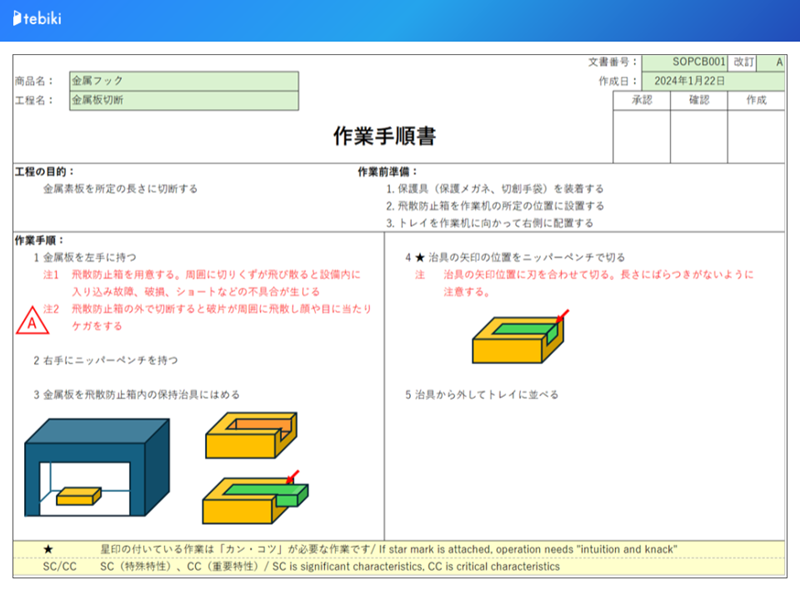The image size is (800, 593).
Task: Select the document number cell SOPCB001
Action: point(685,62)
